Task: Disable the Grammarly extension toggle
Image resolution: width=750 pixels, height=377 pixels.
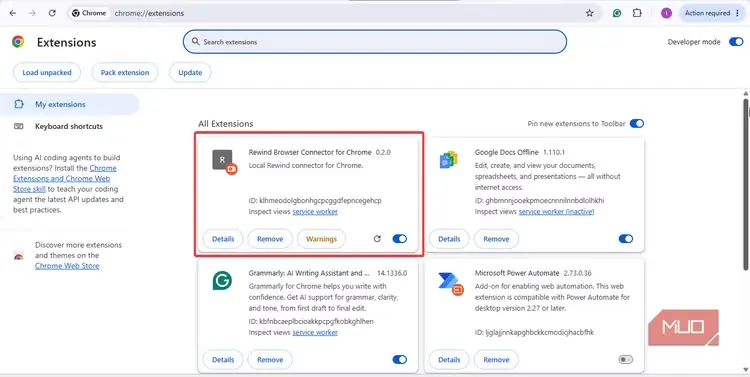Action: tap(399, 359)
